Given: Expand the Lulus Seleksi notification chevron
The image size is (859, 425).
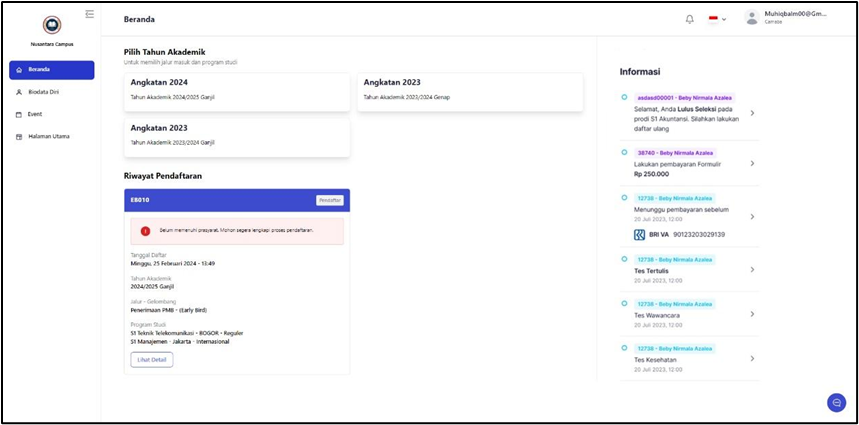Looking at the screenshot, I should pyautogui.click(x=752, y=113).
